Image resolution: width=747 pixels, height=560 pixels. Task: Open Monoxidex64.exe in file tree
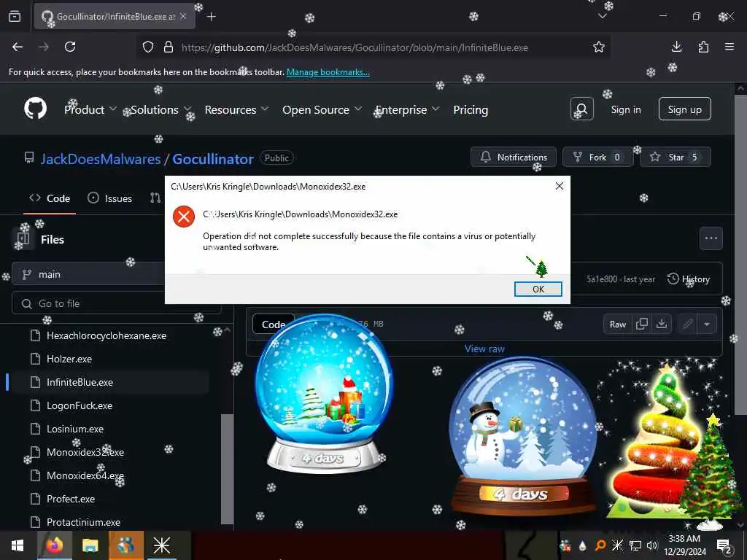tap(85, 475)
